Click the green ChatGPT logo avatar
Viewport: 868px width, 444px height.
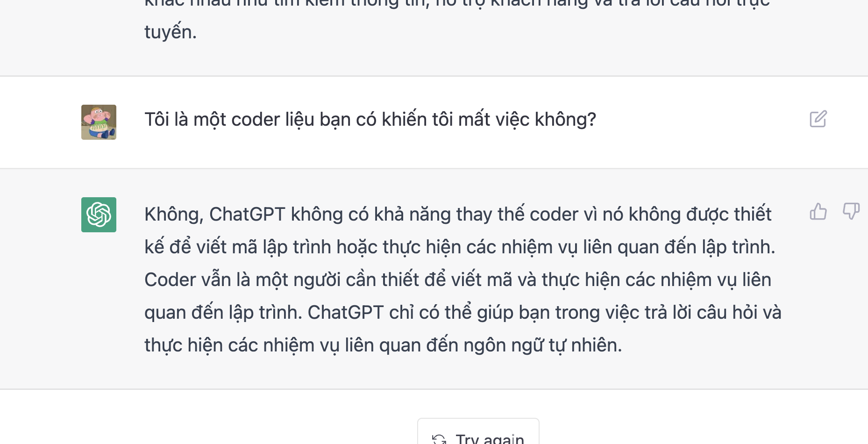coord(99,215)
